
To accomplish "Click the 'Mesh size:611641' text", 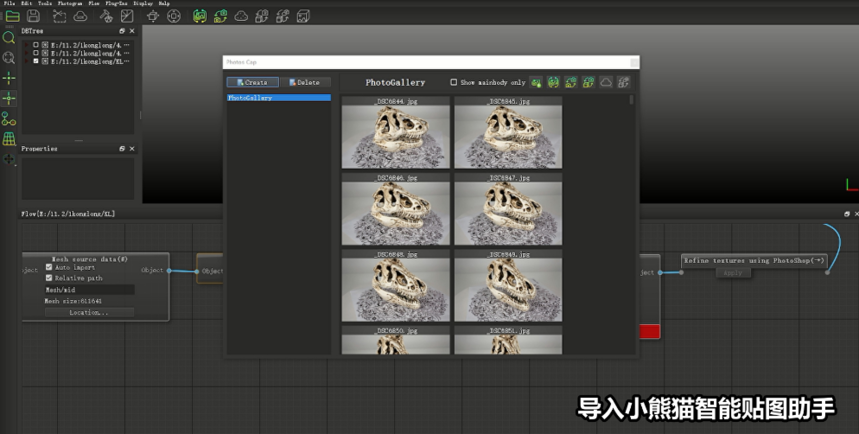I will click(x=73, y=301).
